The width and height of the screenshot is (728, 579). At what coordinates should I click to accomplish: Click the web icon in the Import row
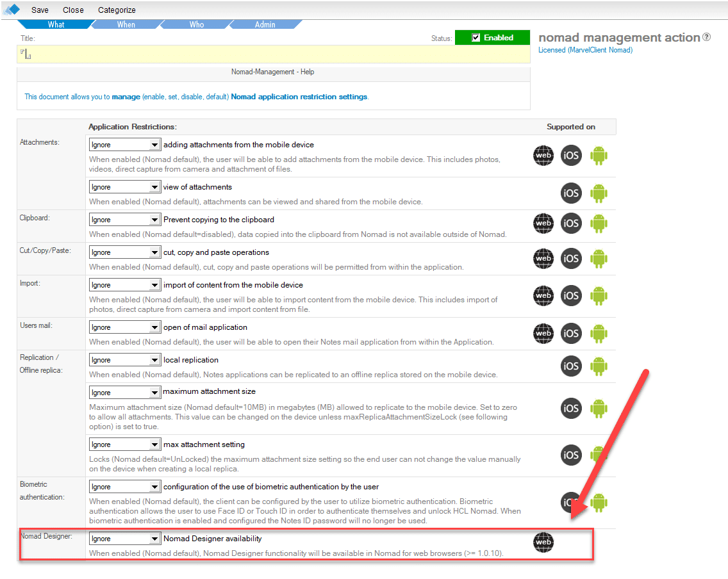click(x=543, y=295)
